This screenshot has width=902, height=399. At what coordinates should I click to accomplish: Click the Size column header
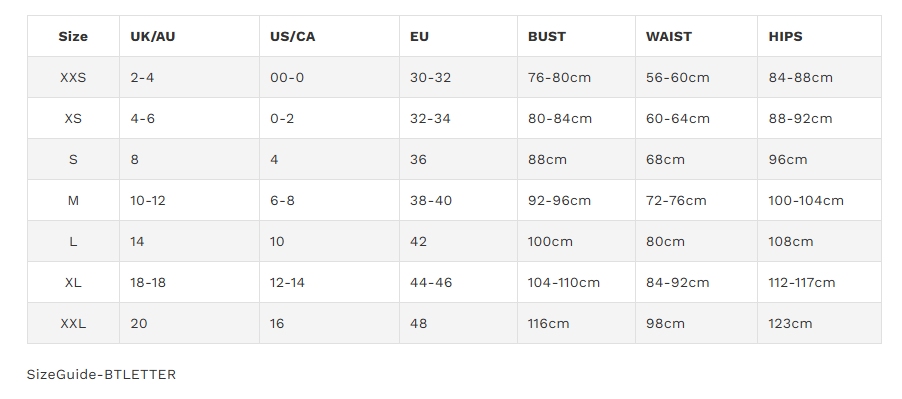(x=73, y=36)
